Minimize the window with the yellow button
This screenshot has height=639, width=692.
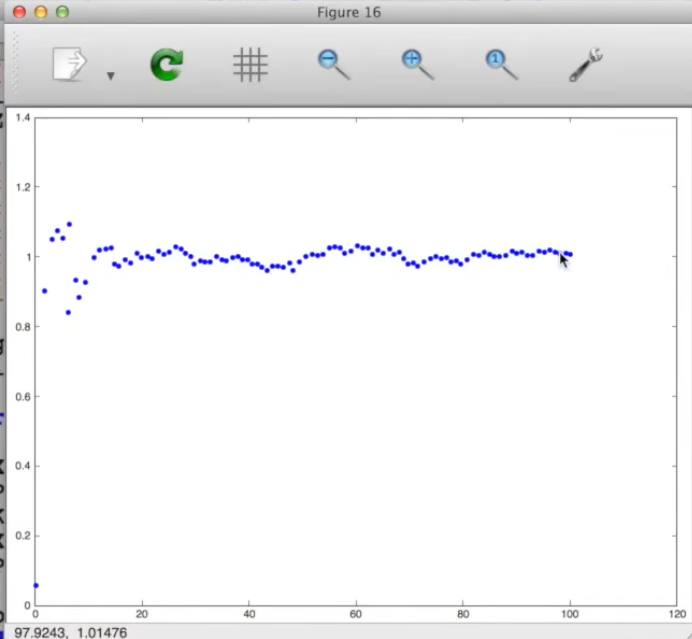pos(41,12)
